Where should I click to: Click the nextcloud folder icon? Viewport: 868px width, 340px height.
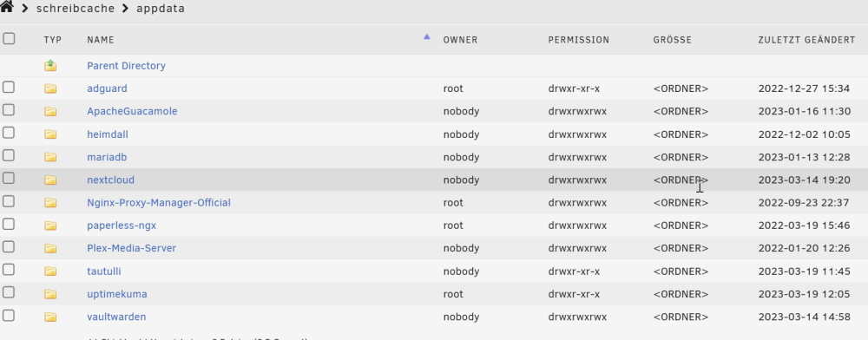tap(50, 180)
